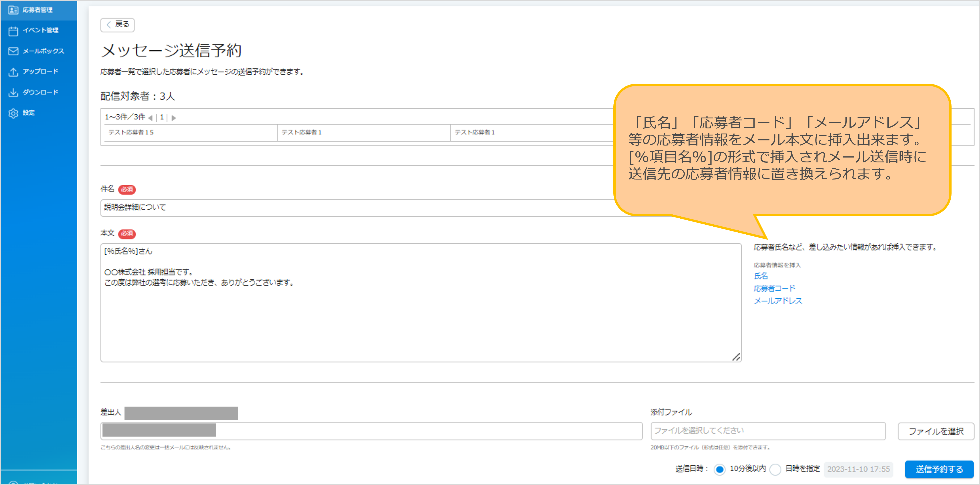Open 応募者管理 via its sidebar icon
This screenshot has height=485, width=980.
coord(13,10)
